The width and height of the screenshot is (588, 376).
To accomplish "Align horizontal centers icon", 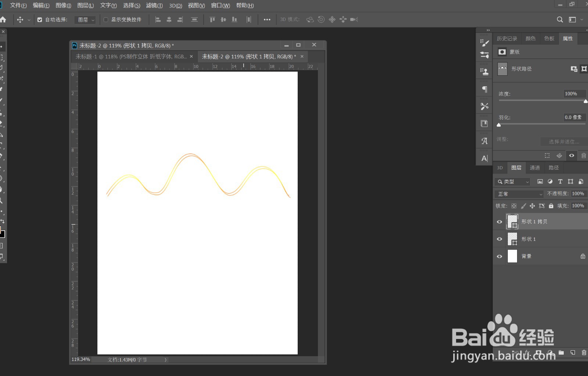I will click(169, 19).
